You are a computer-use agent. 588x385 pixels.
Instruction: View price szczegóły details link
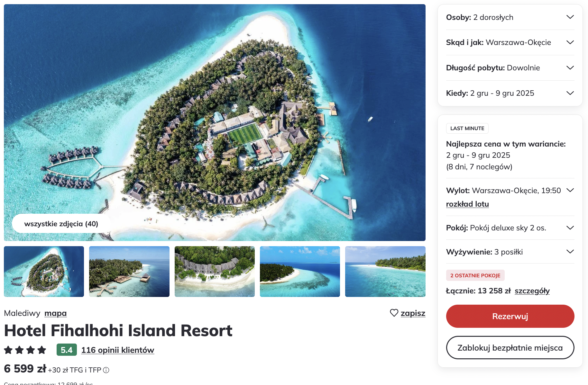pyautogui.click(x=532, y=291)
